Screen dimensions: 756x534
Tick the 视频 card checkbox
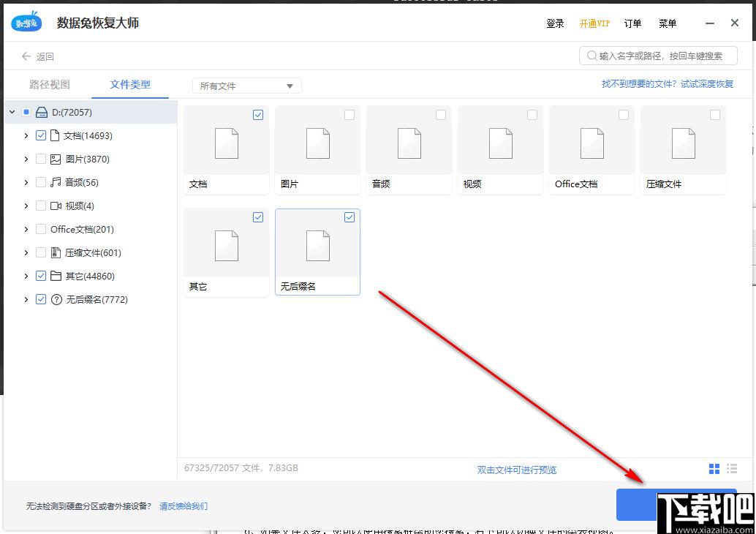pos(532,115)
